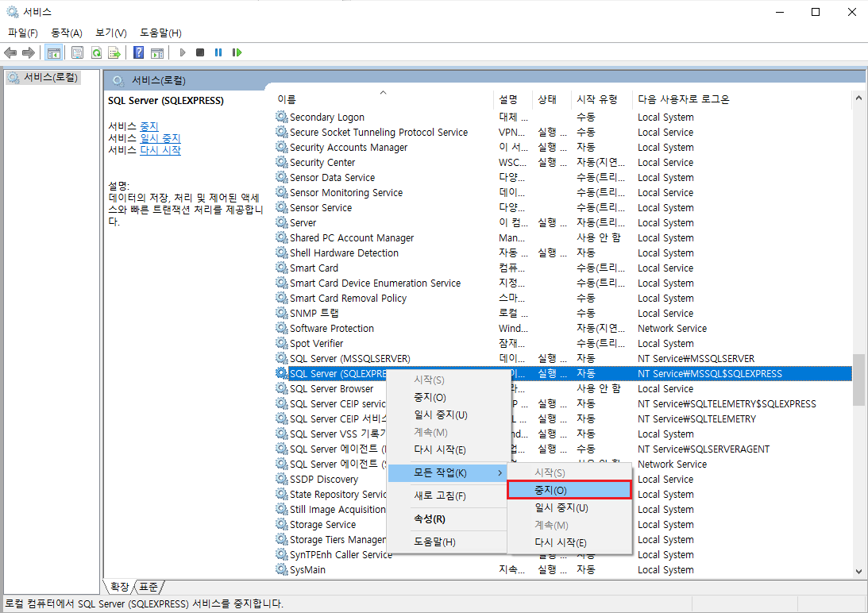
Task: Open the 파일(F) menu
Action: pos(23,33)
